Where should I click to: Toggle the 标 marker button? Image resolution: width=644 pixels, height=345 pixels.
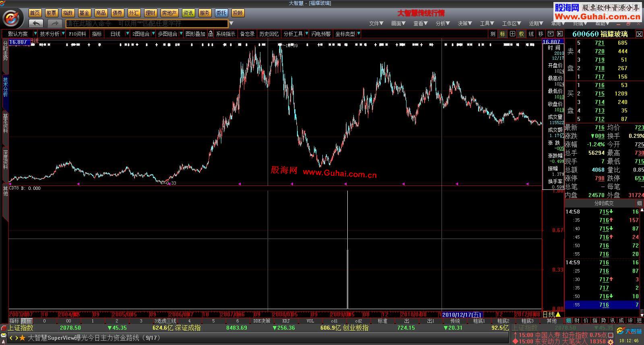tap(502, 34)
